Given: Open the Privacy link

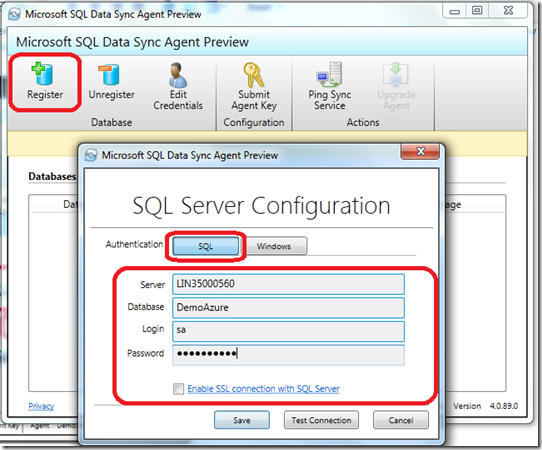Looking at the screenshot, I should tap(41, 406).
